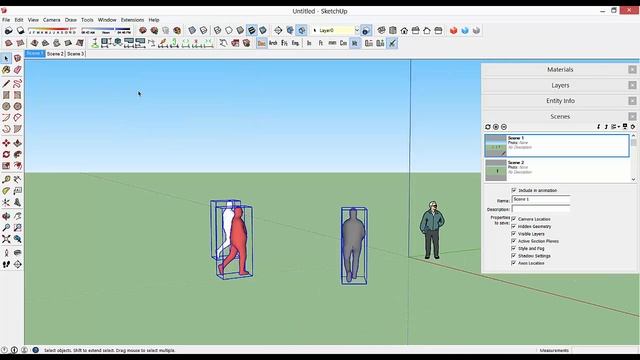Screen dimensions: 640x360
Task: Click the X-Ray style icon
Action: tap(192, 31)
